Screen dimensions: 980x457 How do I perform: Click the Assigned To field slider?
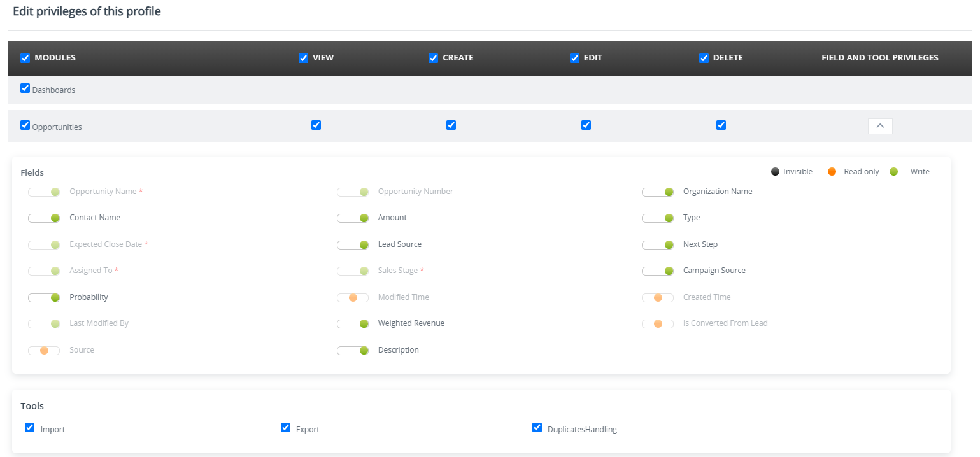click(x=44, y=271)
